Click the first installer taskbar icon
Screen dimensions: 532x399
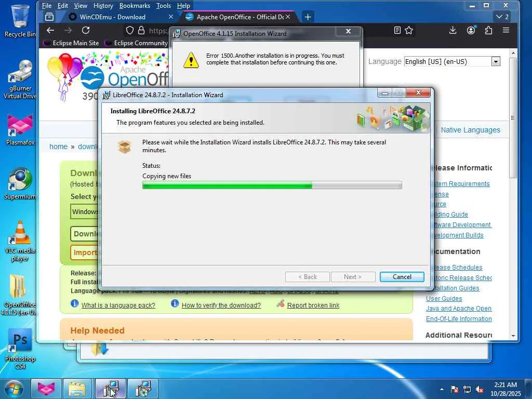110,389
